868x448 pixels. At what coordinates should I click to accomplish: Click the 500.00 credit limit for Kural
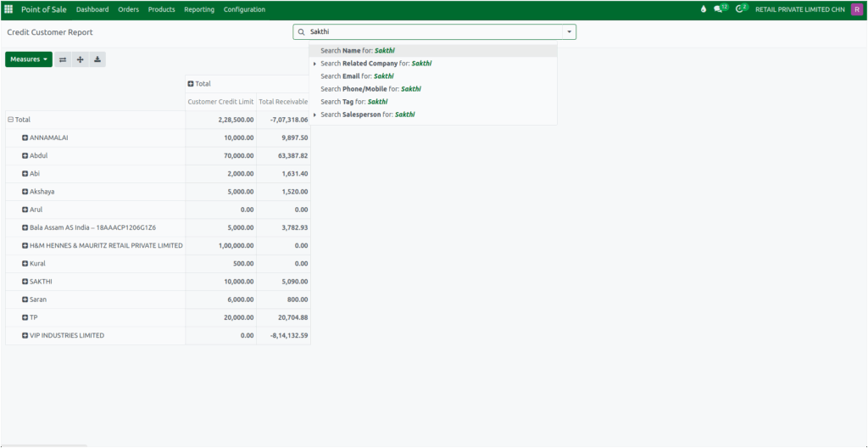[221, 264]
